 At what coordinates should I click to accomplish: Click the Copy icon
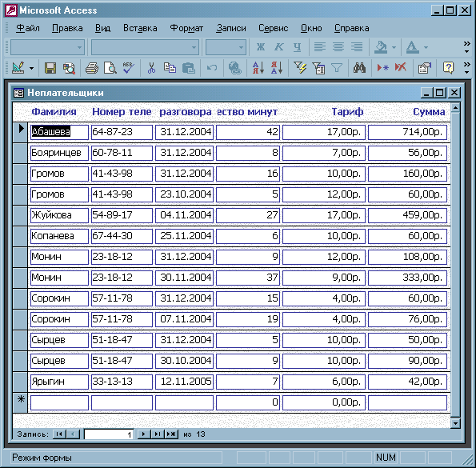pyautogui.click(x=170, y=68)
